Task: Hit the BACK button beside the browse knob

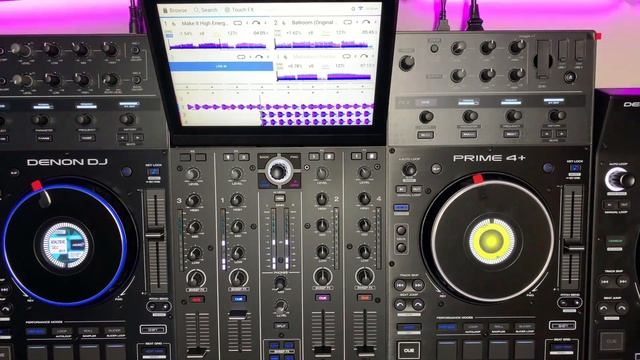Action: coord(264,158)
